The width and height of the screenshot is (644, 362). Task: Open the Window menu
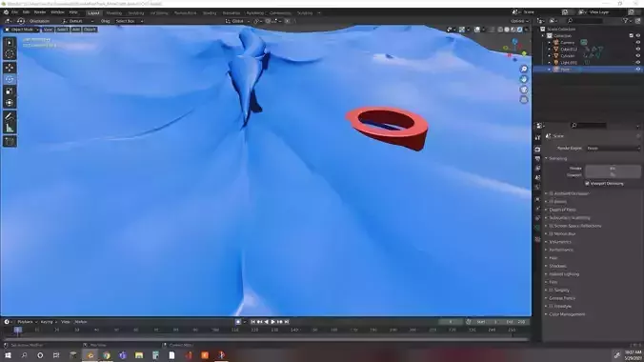click(x=57, y=12)
